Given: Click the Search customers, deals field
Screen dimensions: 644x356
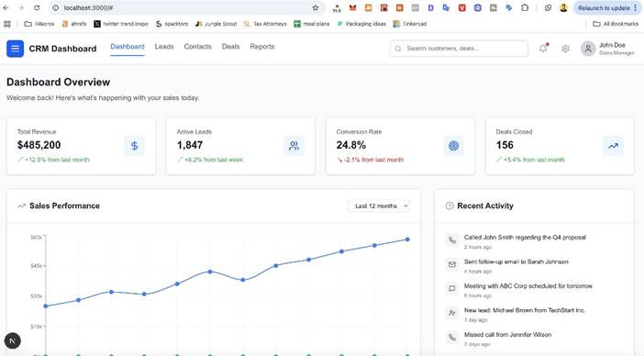Looking at the screenshot, I should [459, 49].
